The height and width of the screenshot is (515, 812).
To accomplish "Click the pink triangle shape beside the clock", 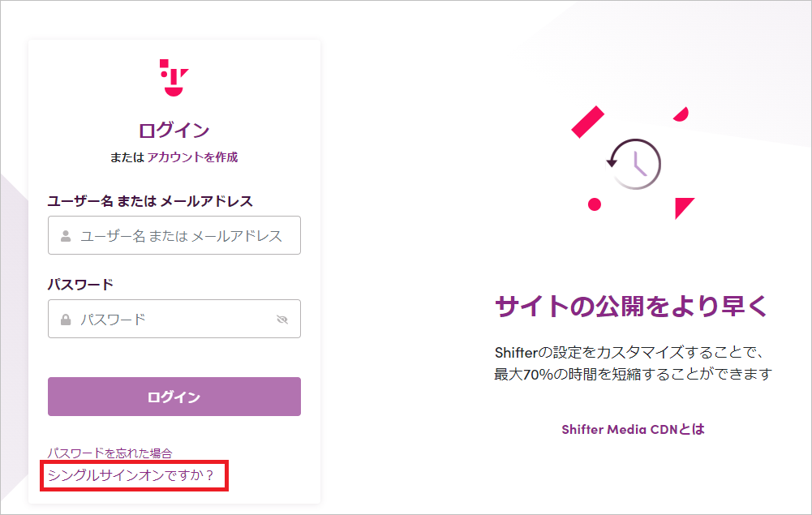I will 684,208.
